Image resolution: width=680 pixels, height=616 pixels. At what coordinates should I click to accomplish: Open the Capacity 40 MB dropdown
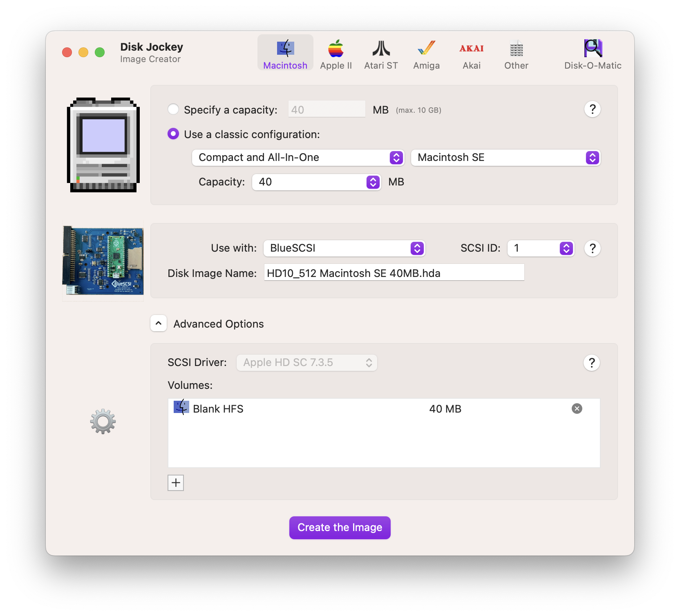pyautogui.click(x=316, y=182)
